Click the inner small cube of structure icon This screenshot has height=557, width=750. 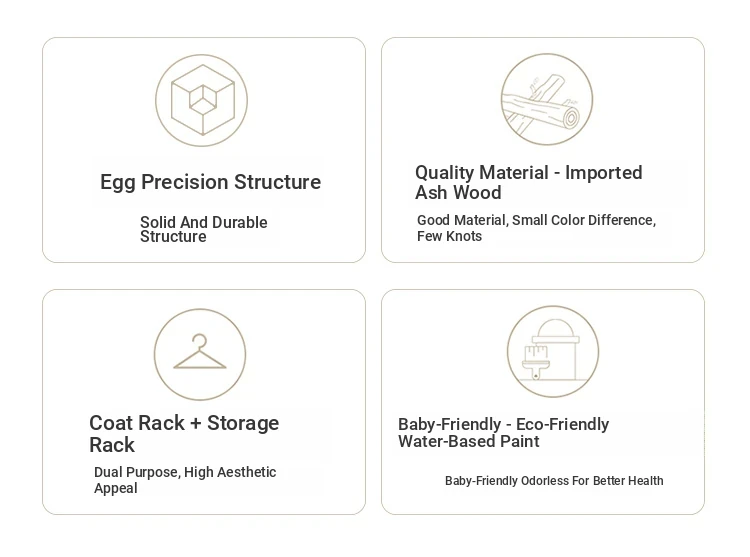(203, 100)
